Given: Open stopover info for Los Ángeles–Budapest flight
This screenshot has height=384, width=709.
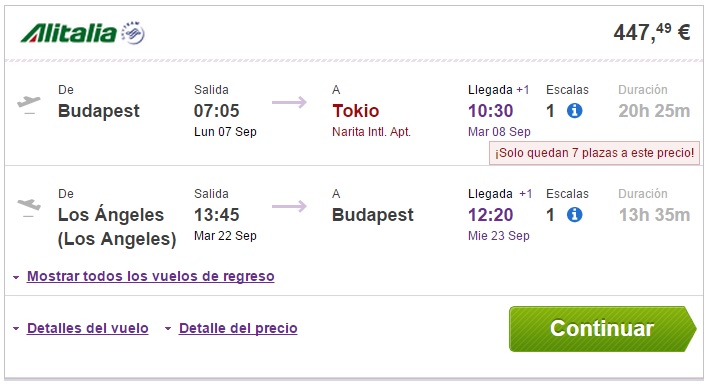Looking at the screenshot, I should pyautogui.click(x=574, y=214).
